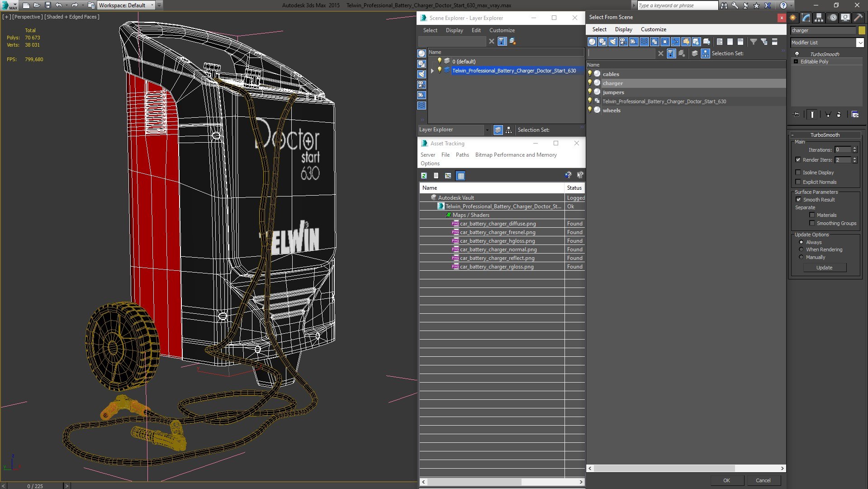The width and height of the screenshot is (868, 489).
Task: Open the Hierarchy command panel
Action: pyautogui.click(x=819, y=18)
